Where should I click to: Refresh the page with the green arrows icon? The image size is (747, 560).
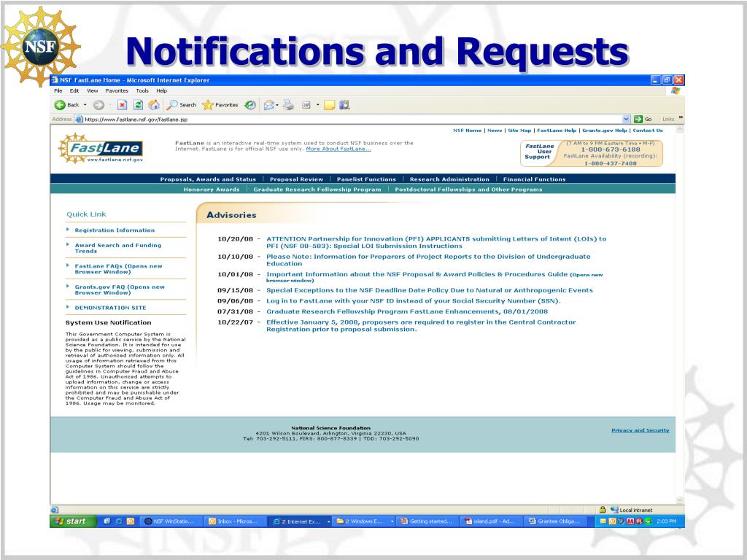(x=138, y=105)
